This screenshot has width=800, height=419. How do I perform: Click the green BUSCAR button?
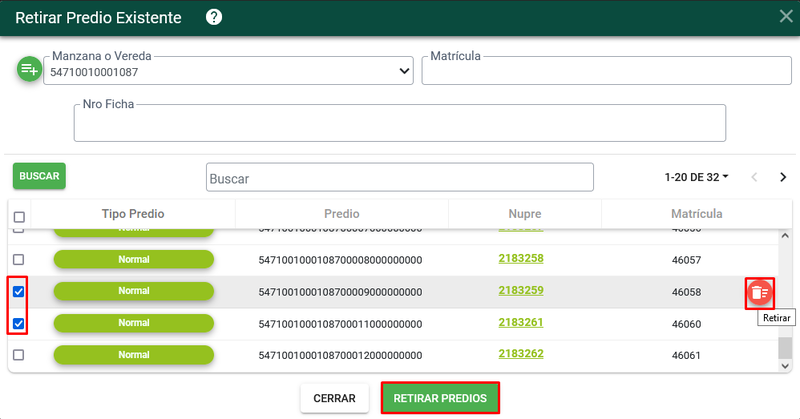point(39,176)
